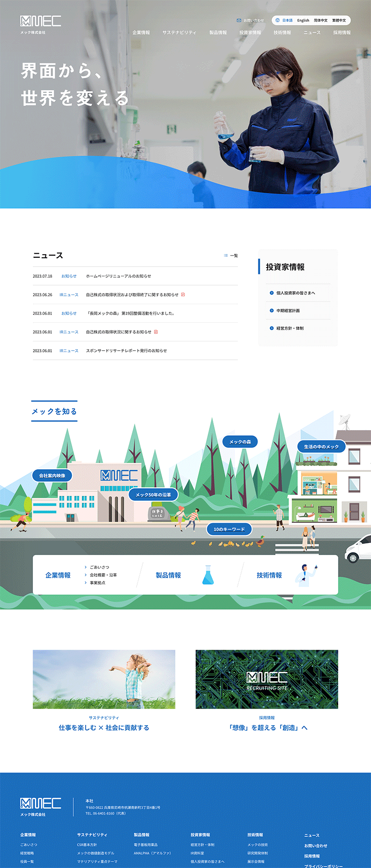Open the サステナビリティ menu in top navigation
This screenshot has width=371, height=868.
point(179,33)
